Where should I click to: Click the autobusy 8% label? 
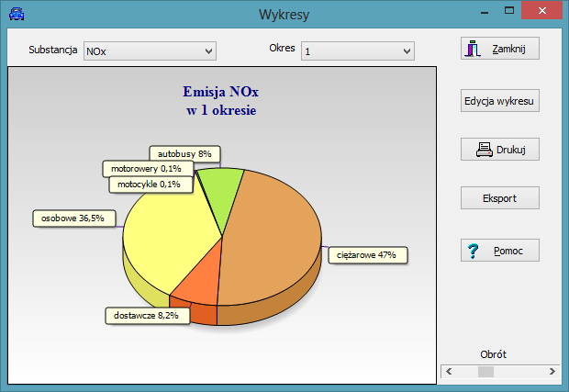(x=184, y=154)
